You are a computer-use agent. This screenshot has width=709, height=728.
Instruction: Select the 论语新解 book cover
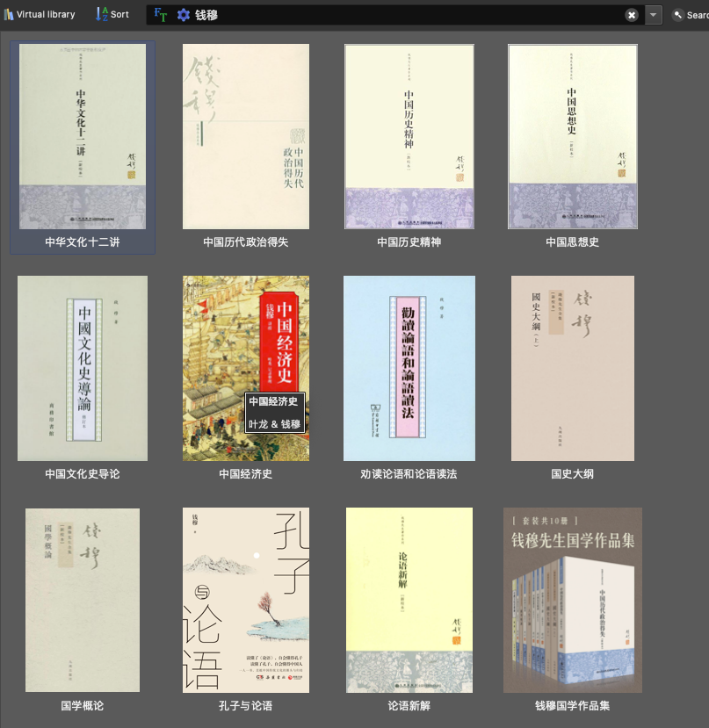[x=409, y=600]
